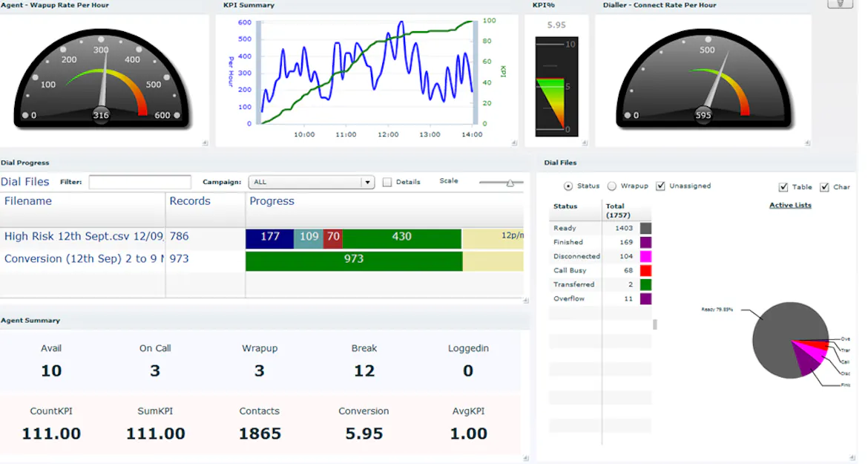The image size is (868, 464).
Task: Click the Scale slider handle
Action: (510, 183)
